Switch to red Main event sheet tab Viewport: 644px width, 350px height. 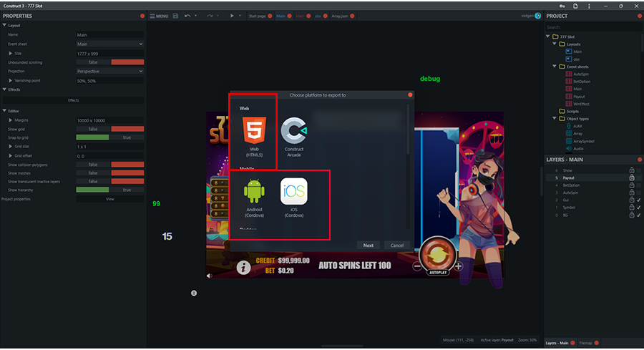pos(300,16)
